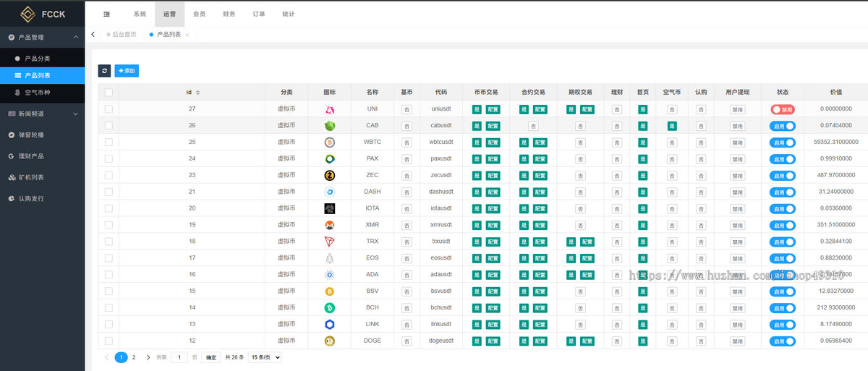
Task: Close the 产品列表 tab with its x
Action: 187,35
